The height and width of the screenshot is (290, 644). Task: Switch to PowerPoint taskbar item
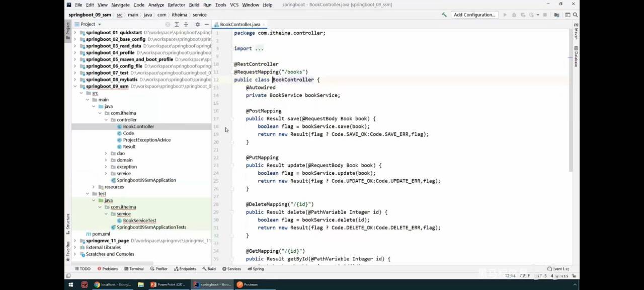(170, 284)
